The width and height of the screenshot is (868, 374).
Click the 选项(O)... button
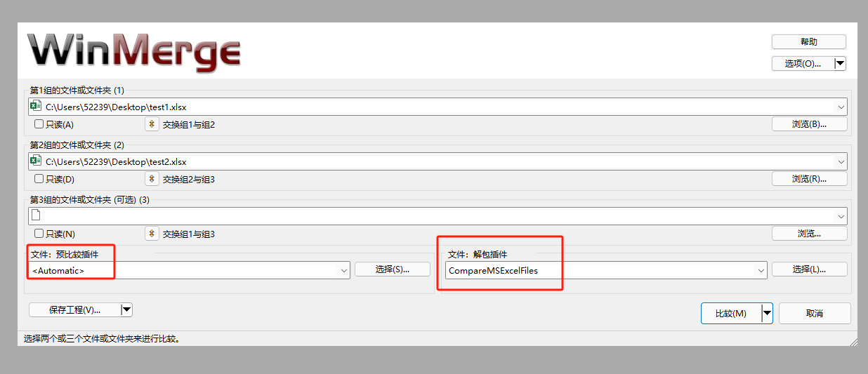coord(803,63)
